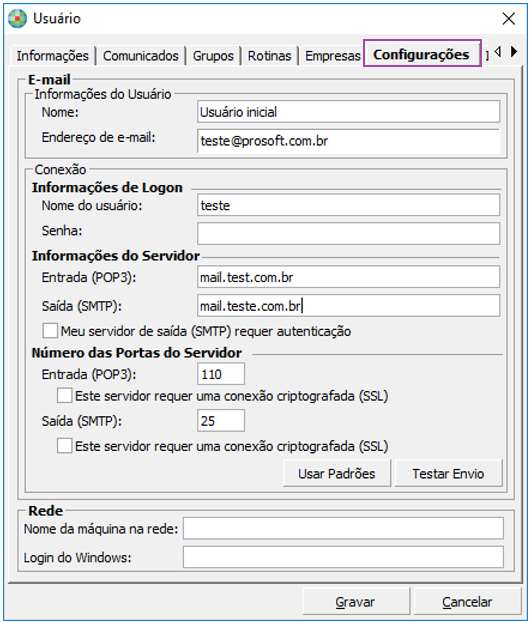
Task: Click the Usuário app icon in title bar
Action: coord(17,19)
